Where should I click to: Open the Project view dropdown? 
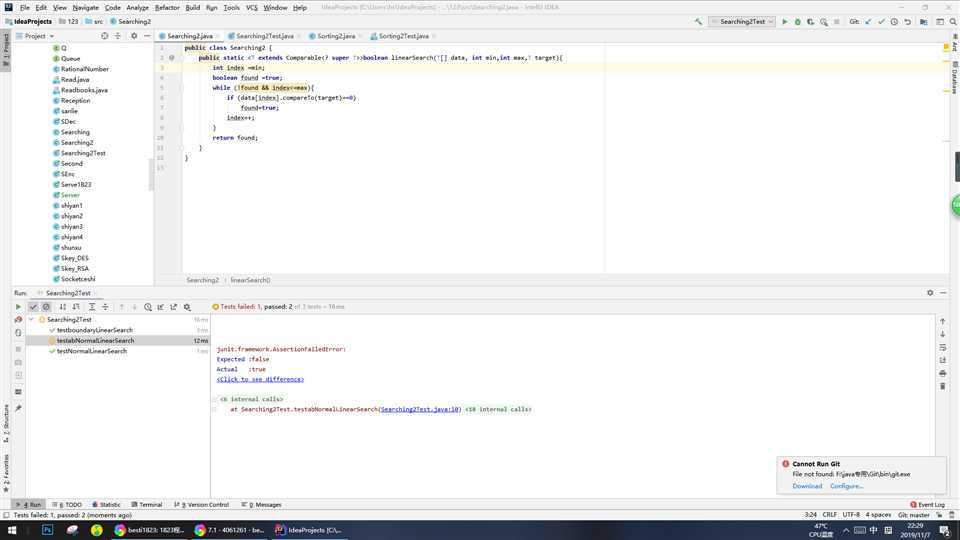tap(35, 36)
